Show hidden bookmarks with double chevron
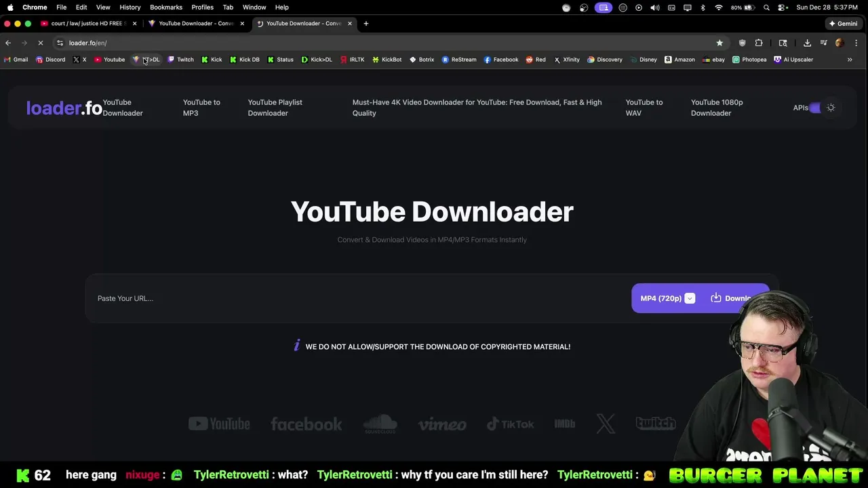The height and width of the screenshot is (488, 868). click(850, 60)
